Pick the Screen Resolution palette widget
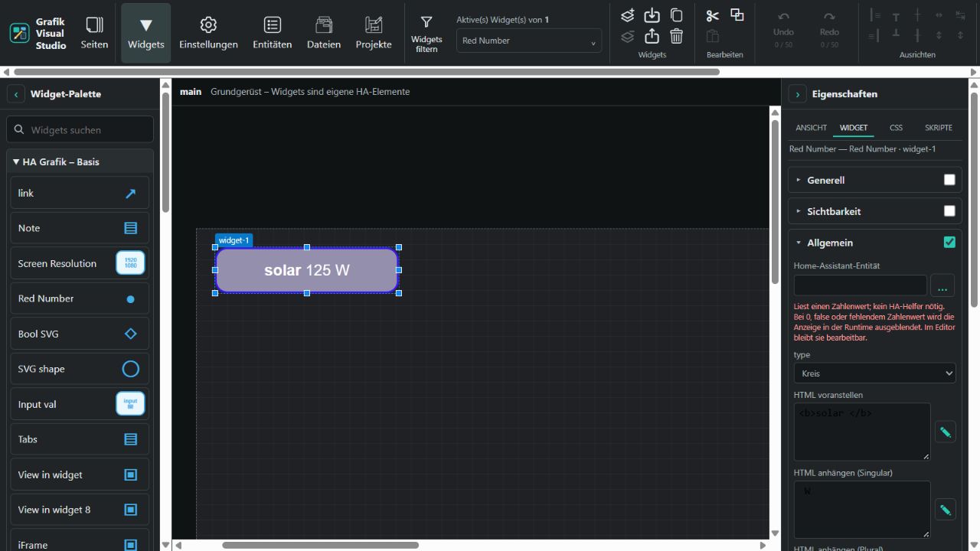Image resolution: width=980 pixels, height=551 pixels. pyautogui.click(x=80, y=263)
